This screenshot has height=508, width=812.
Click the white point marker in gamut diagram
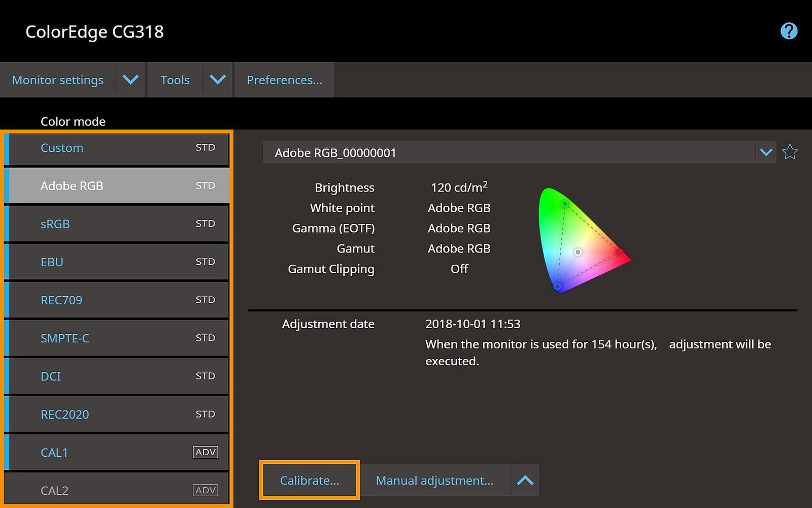click(x=578, y=252)
